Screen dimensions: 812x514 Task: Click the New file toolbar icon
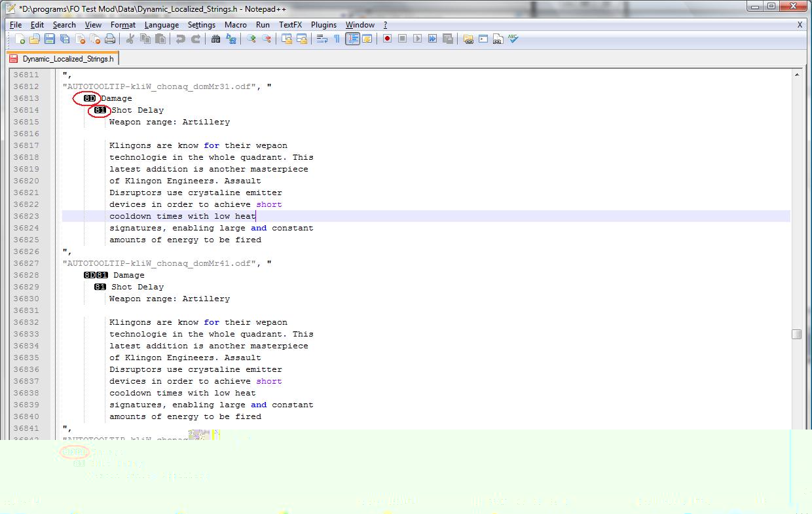(20, 39)
